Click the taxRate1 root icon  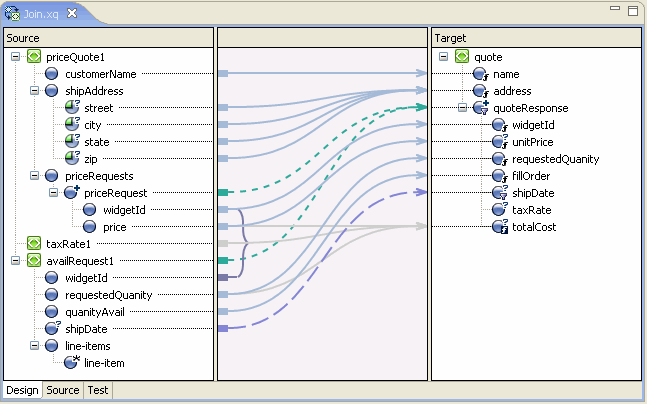pos(34,243)
